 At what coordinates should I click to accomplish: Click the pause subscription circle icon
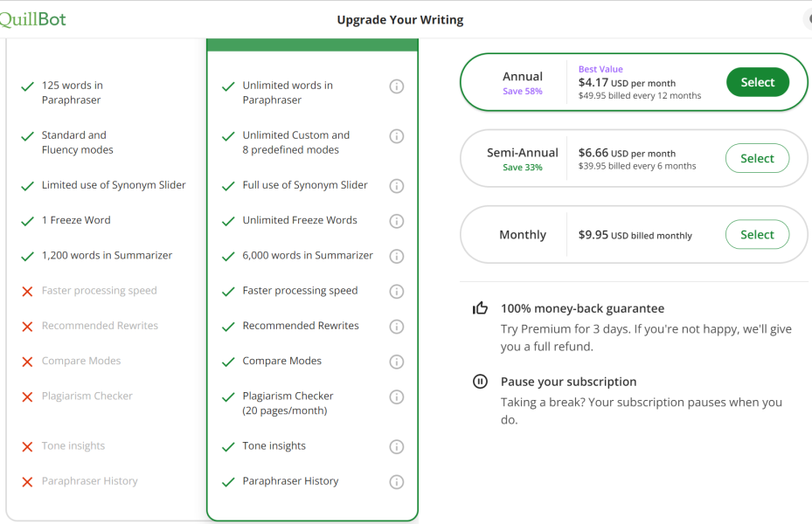(480, 382)
